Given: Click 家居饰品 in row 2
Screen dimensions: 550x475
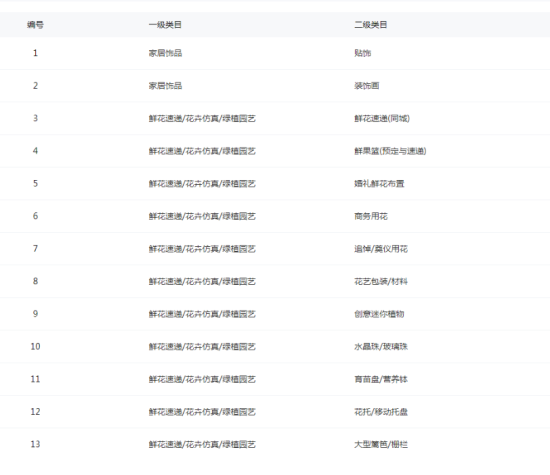Looking at the screenshot, I should click(x=165, y=86).
